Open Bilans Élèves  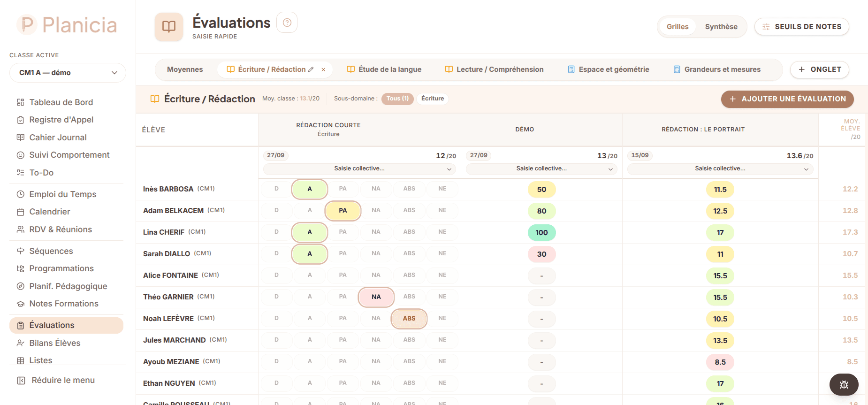click(66, 343)
